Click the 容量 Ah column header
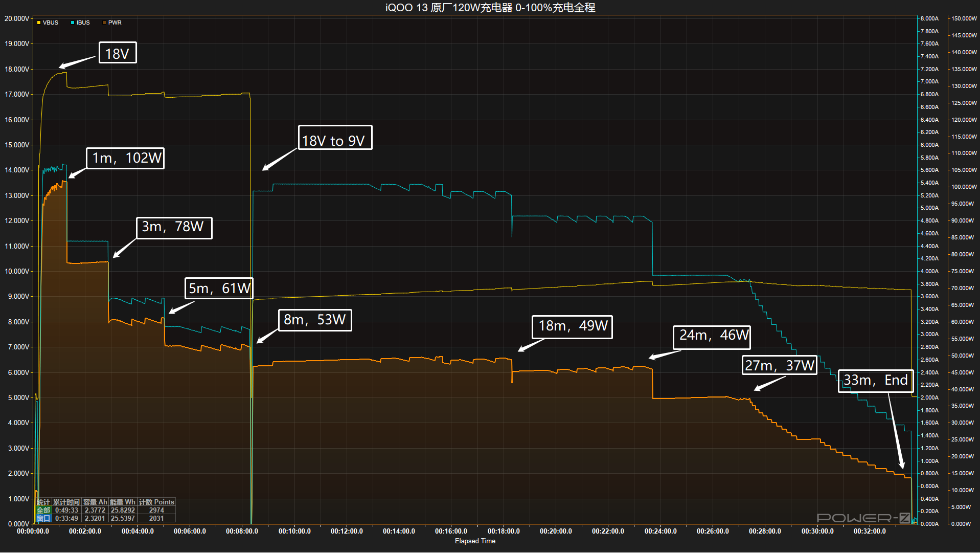The height and width of the screenshot is (553, 980). point(95,502)
